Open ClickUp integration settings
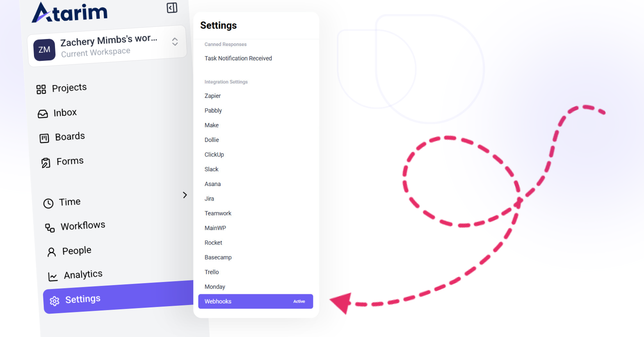 click(x=214, y=155)
